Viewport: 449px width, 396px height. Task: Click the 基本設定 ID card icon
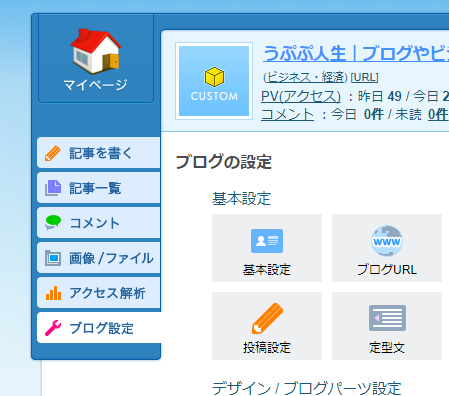pyautogui.click(x=267, y=241)
